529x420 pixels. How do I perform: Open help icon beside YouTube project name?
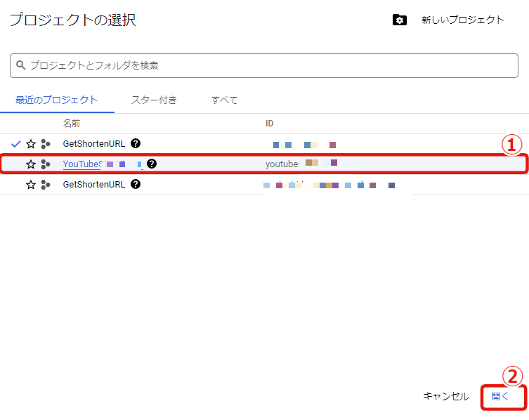pos(152,164)
